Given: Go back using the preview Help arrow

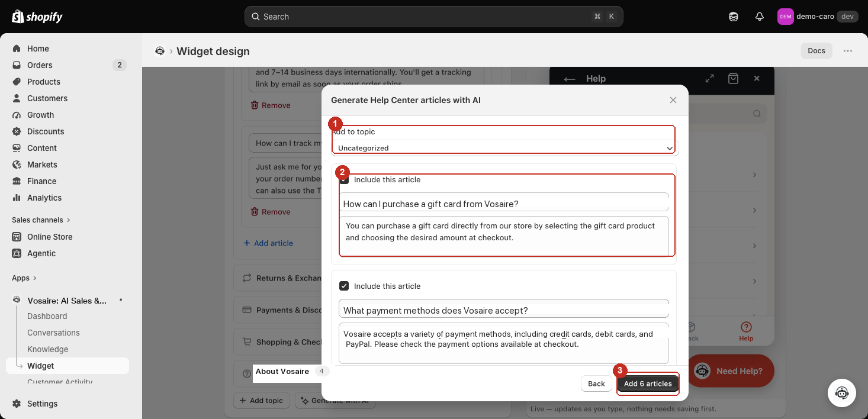Looking at the screenshot, I should [x=570, y=79].
